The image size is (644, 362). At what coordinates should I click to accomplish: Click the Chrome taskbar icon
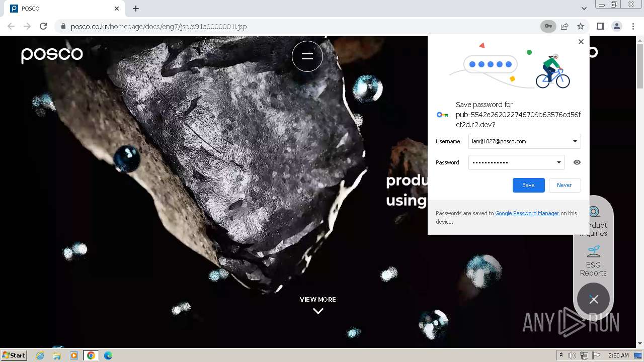point(91,355)
